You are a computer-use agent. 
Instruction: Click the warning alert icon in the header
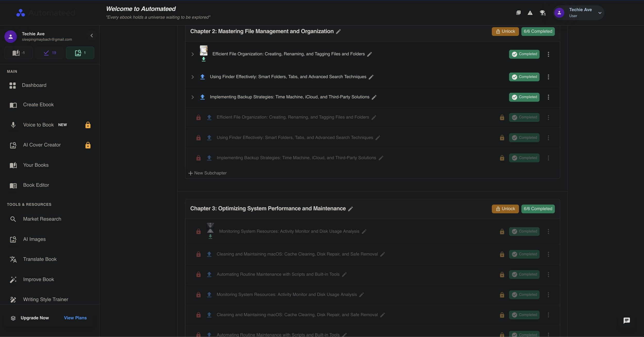pyautogui.click(x=530, y=12)
